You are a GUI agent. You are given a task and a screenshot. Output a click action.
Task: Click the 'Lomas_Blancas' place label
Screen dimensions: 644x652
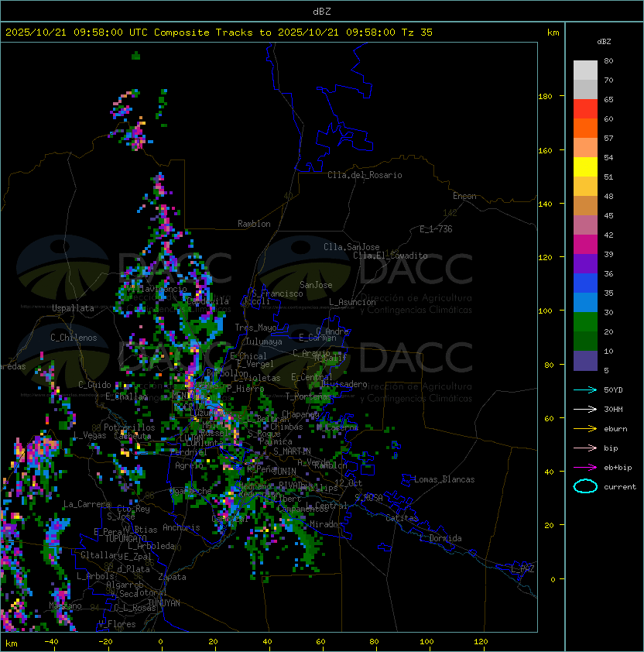444,479
